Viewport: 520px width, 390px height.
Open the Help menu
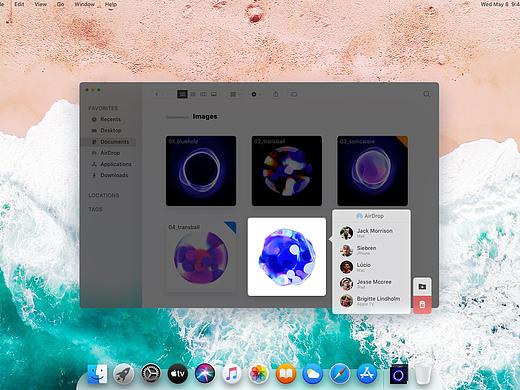pos(111,4)
